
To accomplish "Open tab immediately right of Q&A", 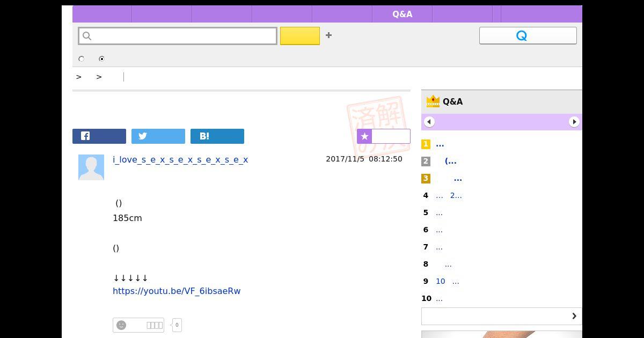I will coord(462,14).
